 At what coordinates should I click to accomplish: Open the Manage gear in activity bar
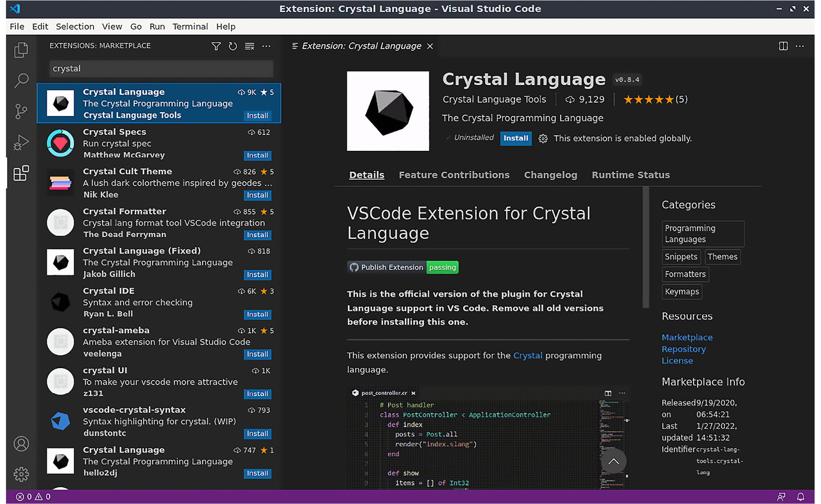(21, 474)
